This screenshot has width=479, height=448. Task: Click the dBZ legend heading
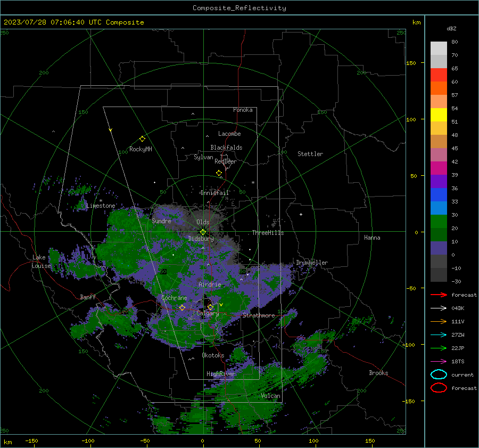tap(451, 28)
